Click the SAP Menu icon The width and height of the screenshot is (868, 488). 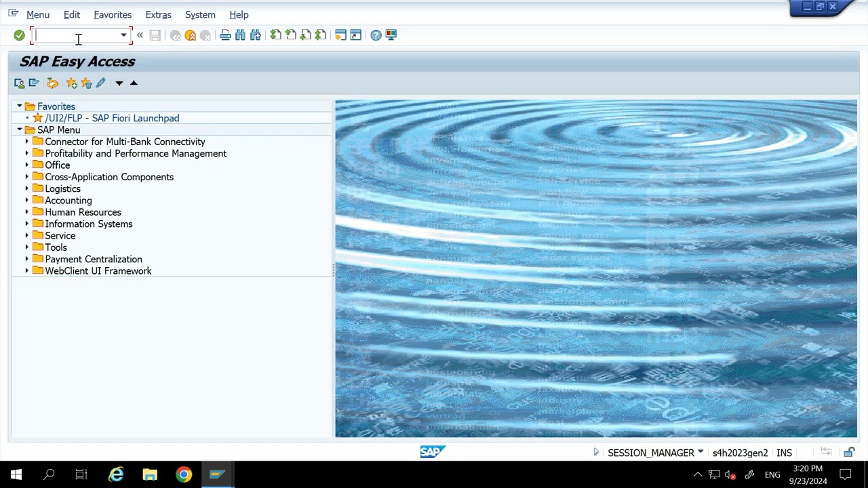[x=34, y=83]
